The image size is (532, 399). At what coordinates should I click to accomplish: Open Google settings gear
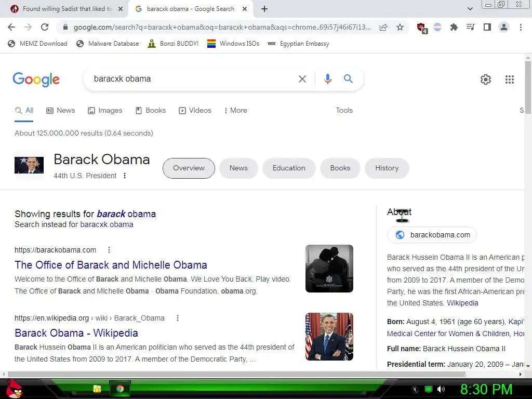[x=486, y=79]
